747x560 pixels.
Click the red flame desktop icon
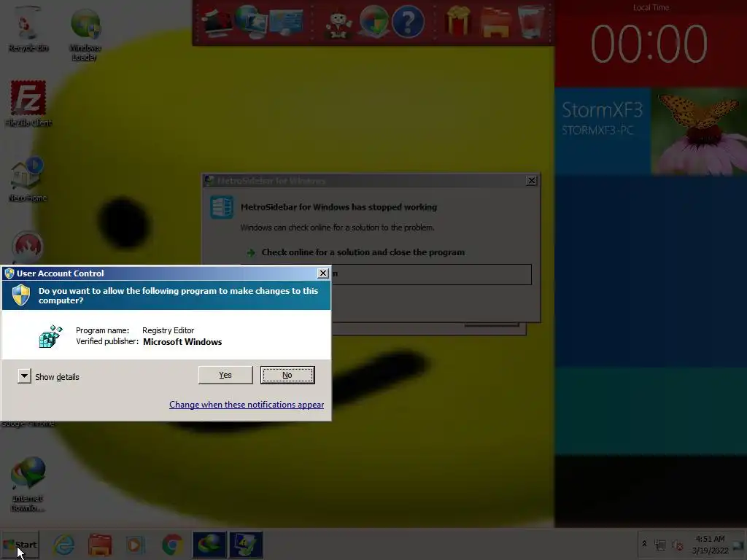[27, 247]
